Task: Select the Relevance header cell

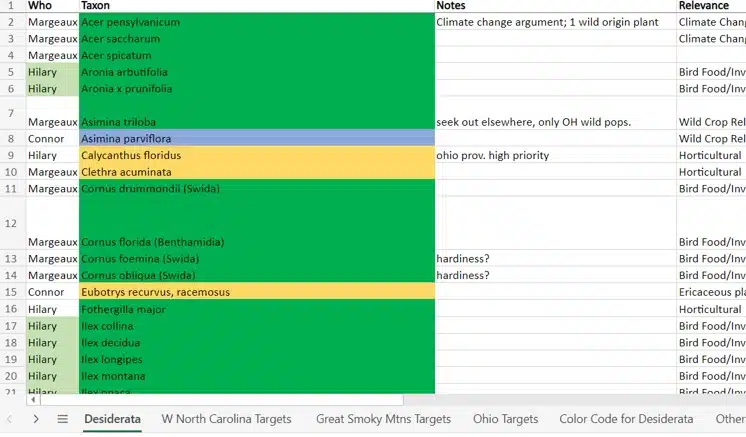Action: click(711, 6)
